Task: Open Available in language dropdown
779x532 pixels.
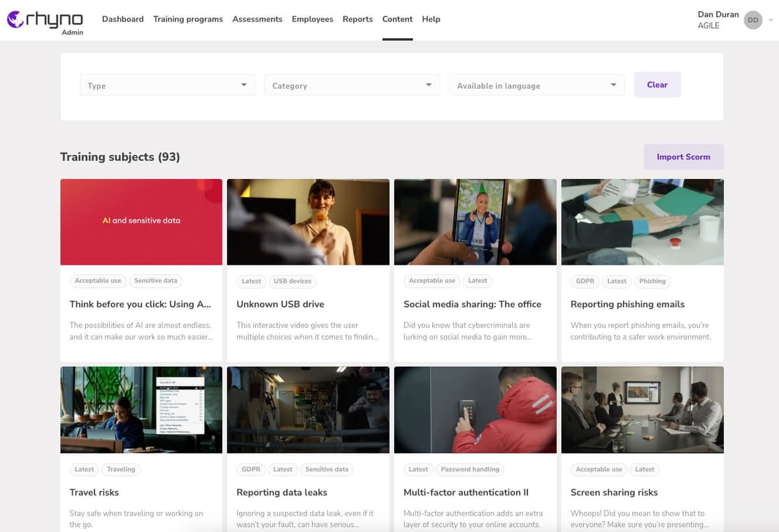Action: (x=536, y=86)
